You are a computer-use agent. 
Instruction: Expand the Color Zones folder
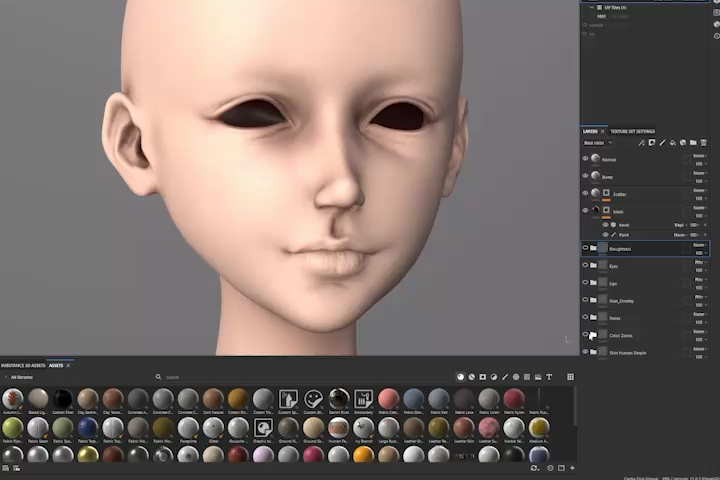pos(593,335)
